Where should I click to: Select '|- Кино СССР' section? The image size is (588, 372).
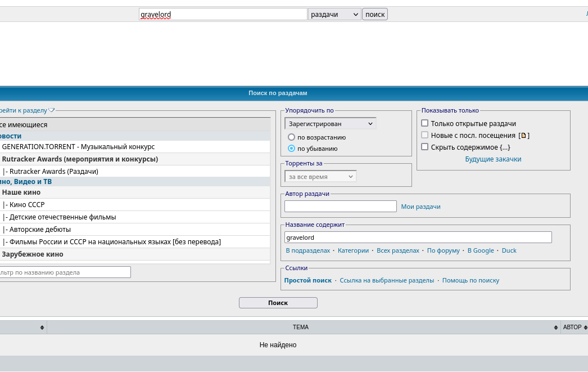pyautogui.click(x=134, y=205)
